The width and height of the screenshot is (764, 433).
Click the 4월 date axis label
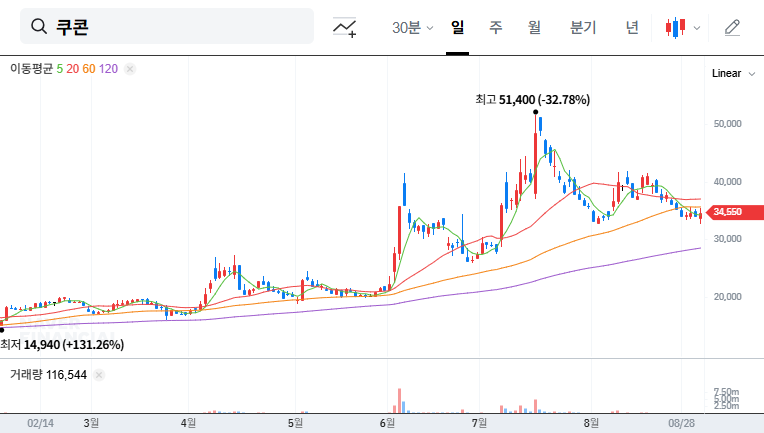(189, 423)
